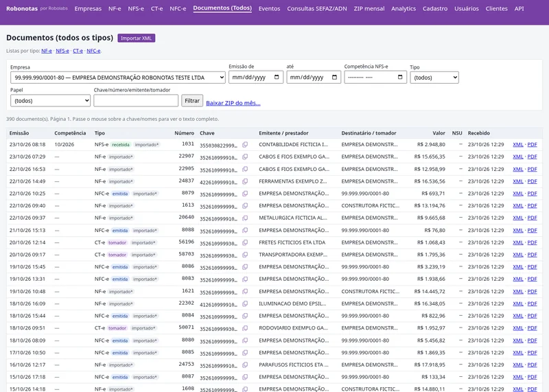Screen dimensions: 549x392
Task: Open calendar picker for the até date
Action: pyautogui.click(x=334, y=77)
